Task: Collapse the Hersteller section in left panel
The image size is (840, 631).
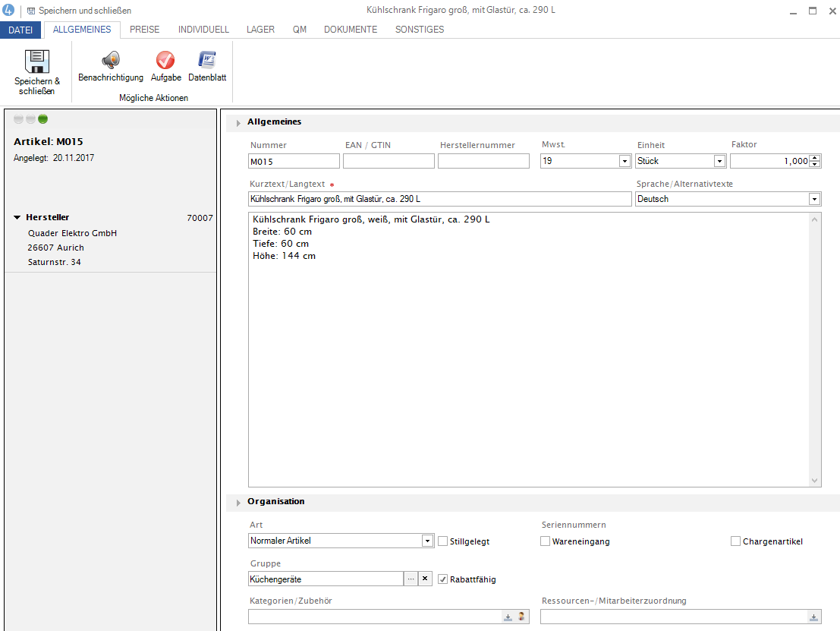Action: (x=17, y=218)
